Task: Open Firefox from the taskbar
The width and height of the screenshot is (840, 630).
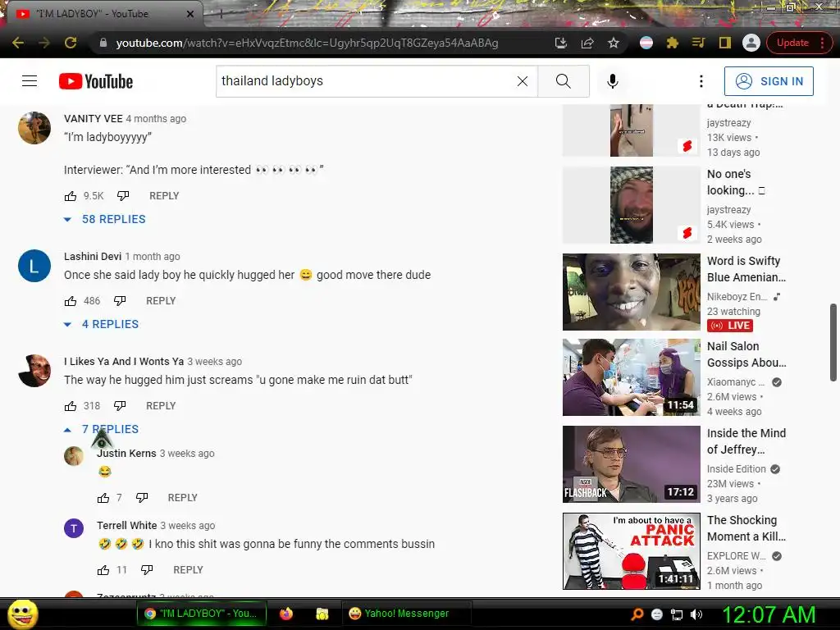Action: pos(286,614)
